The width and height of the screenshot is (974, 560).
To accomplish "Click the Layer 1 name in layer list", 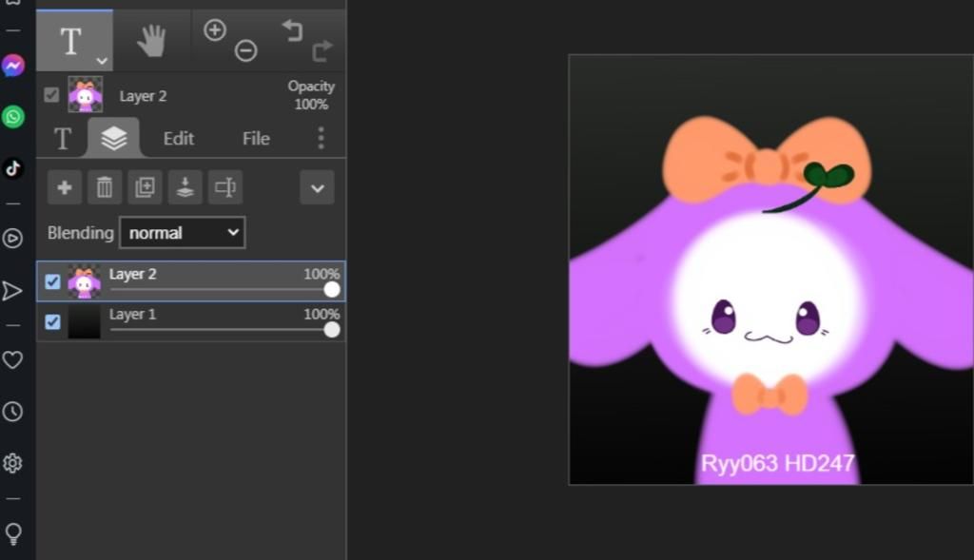I will (x=132, y=315).
